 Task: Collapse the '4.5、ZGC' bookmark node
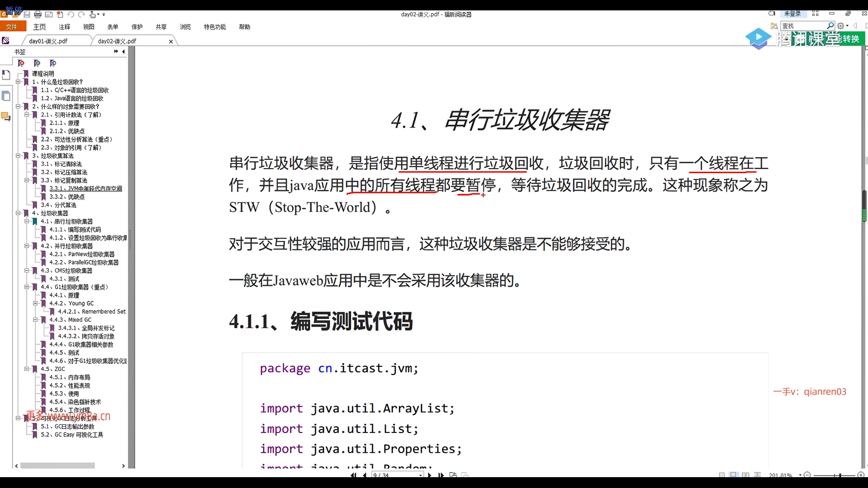[x=27, y=369]
